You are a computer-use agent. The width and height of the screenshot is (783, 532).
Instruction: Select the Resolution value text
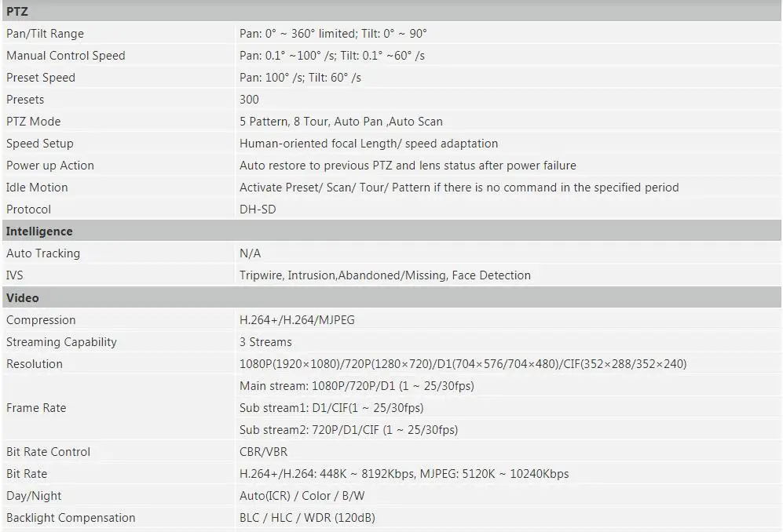463,364
